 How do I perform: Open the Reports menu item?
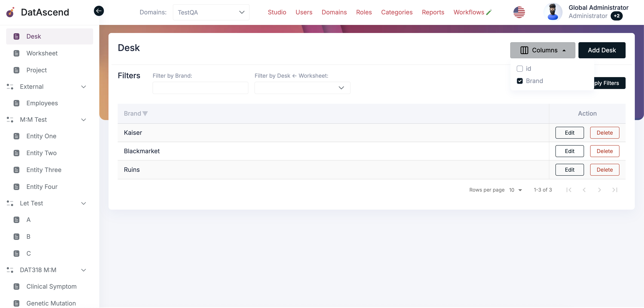pyautogui.click(x=433, y=12)
